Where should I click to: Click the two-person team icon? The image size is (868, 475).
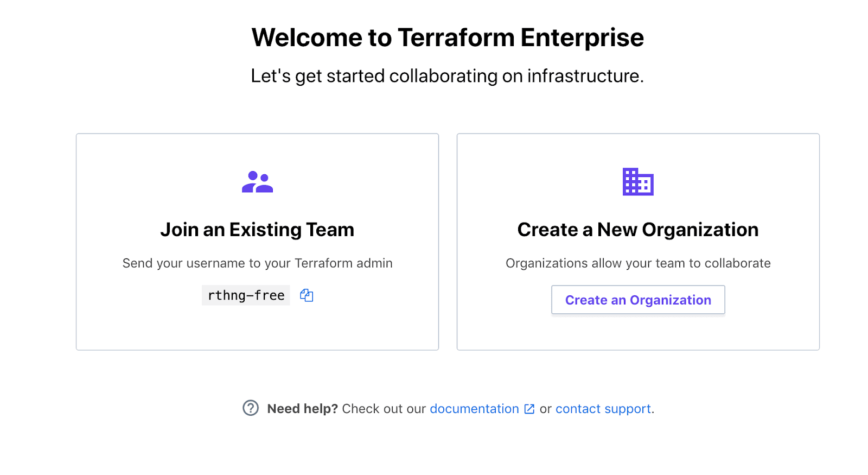(x=257, y=182)
